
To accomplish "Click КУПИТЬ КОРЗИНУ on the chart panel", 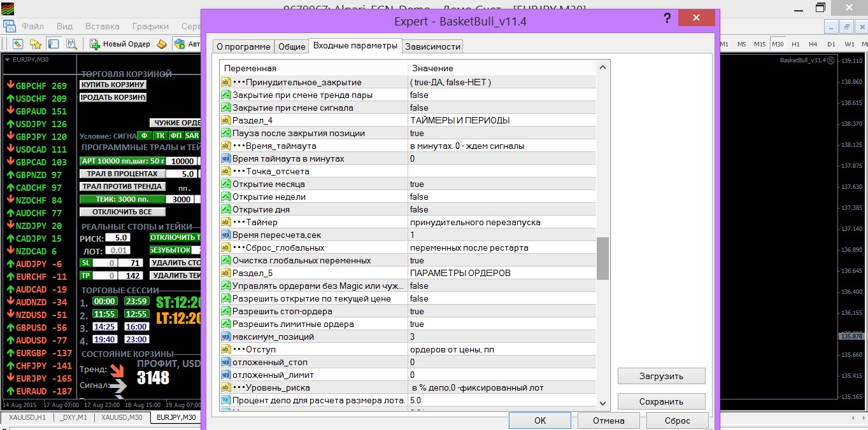I will click(x=113, y=85).
